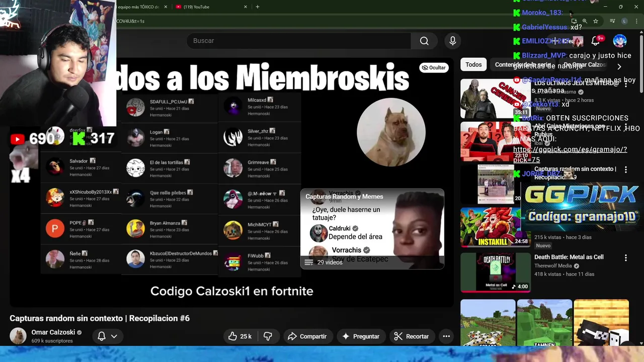Dislike the video with the thumbs down
Viewport: 644px width, 362px height.
(x=268, y=336)
